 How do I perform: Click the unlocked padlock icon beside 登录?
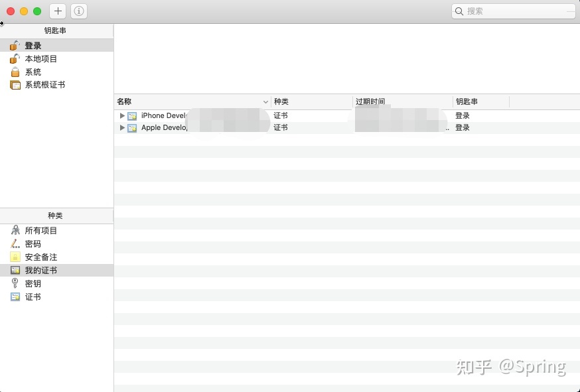pyautogui.click(x=15, y=46)
